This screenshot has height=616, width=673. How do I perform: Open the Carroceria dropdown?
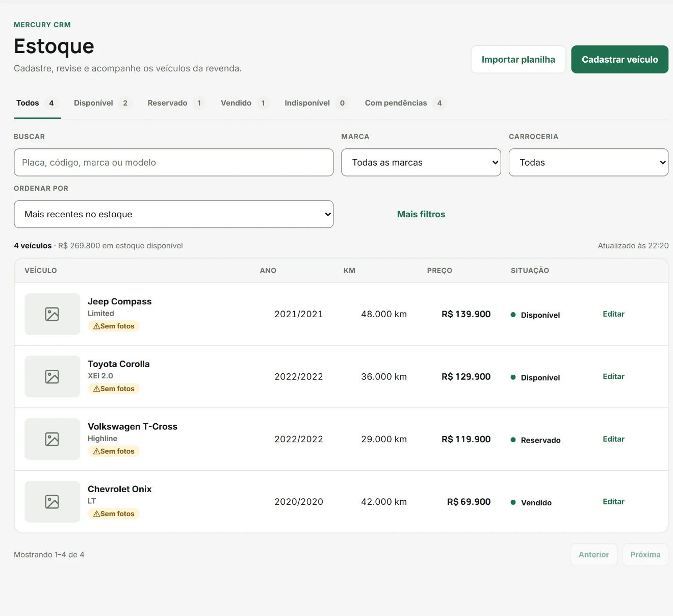tap(588, 163)
